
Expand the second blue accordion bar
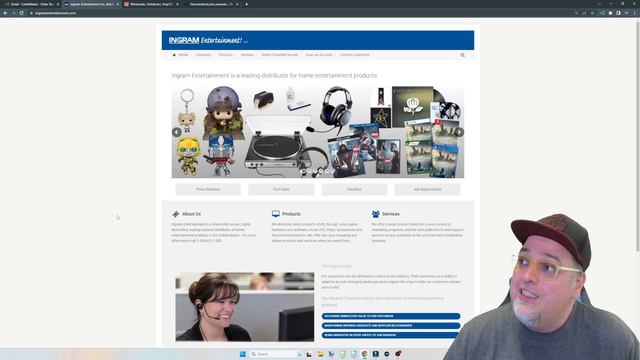(391, 325)
